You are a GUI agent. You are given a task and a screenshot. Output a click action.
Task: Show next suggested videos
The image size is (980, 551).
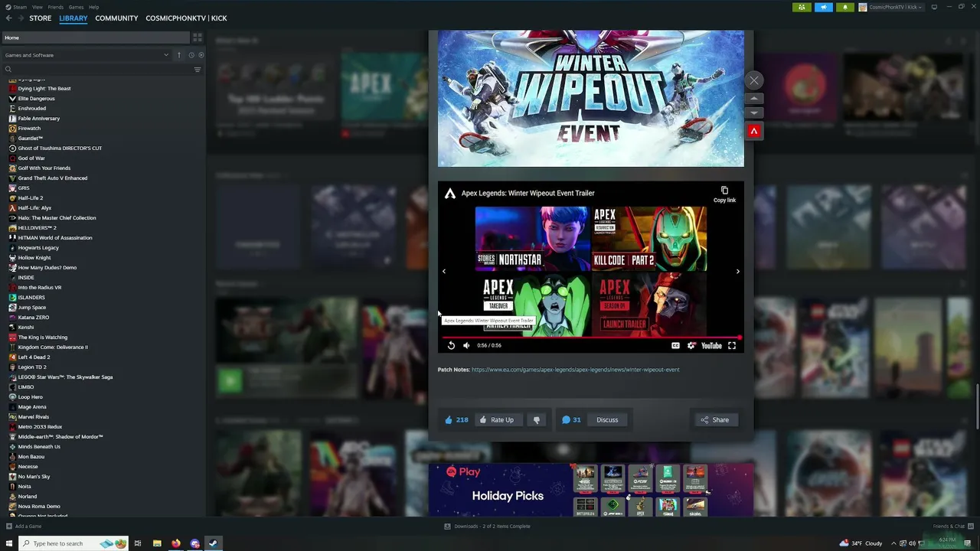(738, 271)
